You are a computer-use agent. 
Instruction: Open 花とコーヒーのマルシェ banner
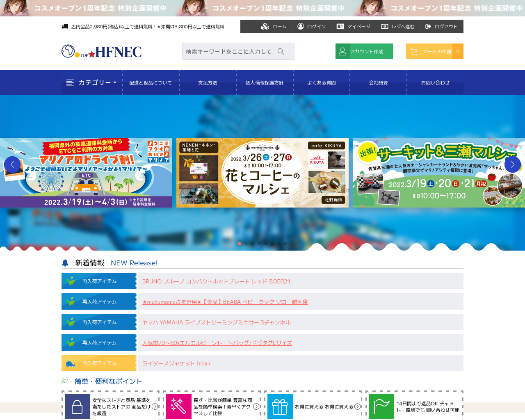[x=262, y=173]
